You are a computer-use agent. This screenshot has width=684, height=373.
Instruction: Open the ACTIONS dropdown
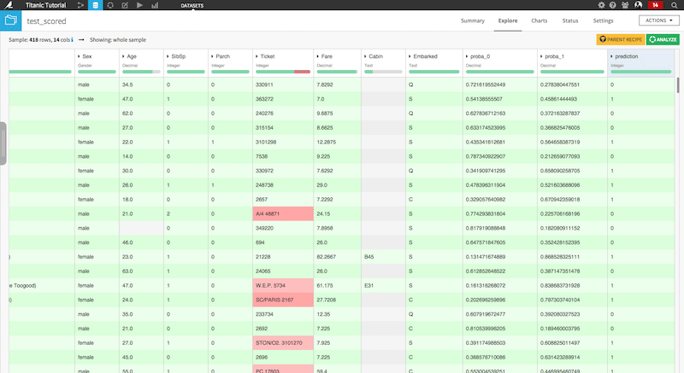point(659,21)
